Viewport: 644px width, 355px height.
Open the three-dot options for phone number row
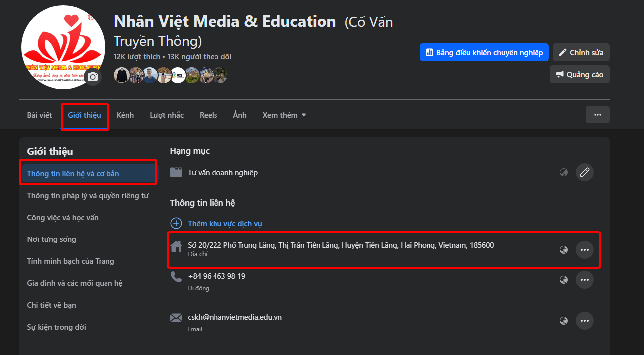585,280
